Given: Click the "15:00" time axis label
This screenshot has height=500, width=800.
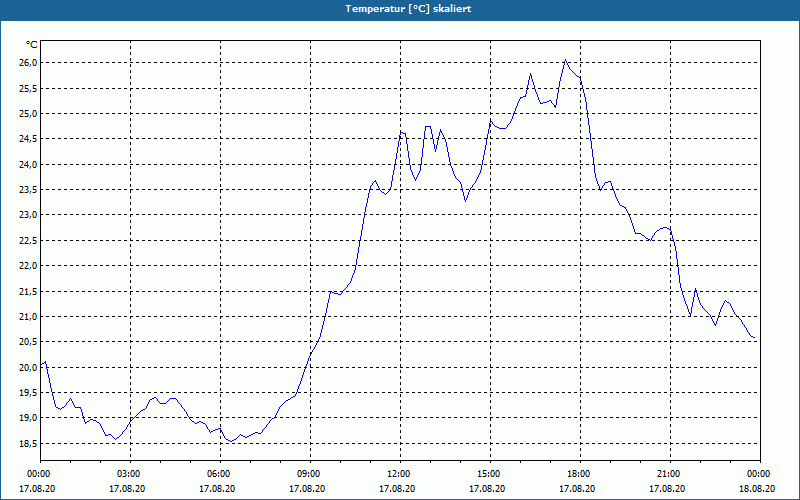Looking at the screenshot, I should [x=490, y=474].
